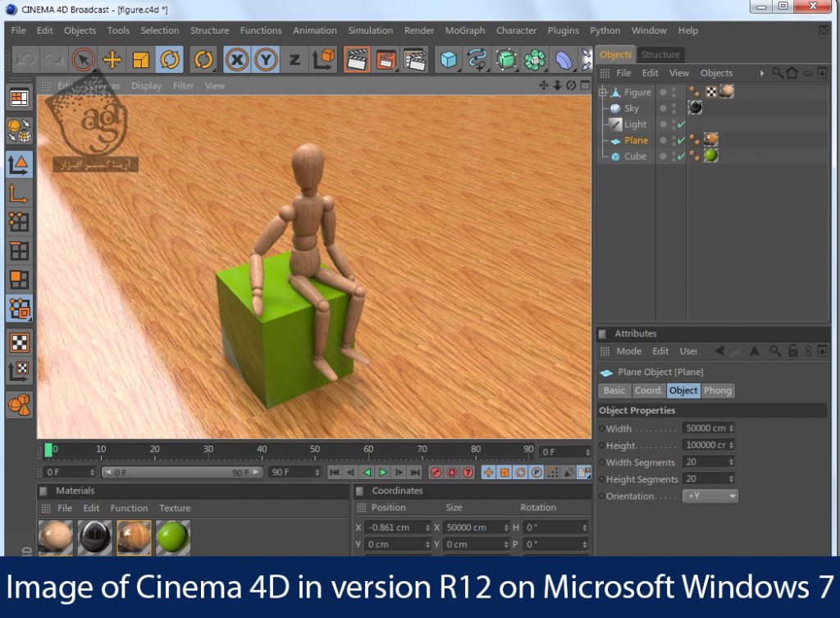
Task: Click the Redo arrow icon
Action: click(x=53, y=59)
